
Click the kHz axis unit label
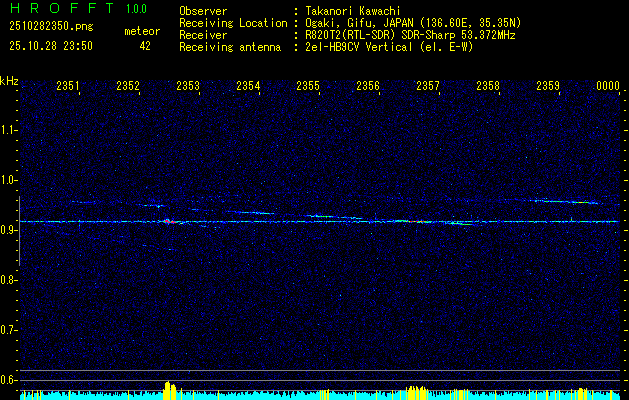click(x=9, y=81)
